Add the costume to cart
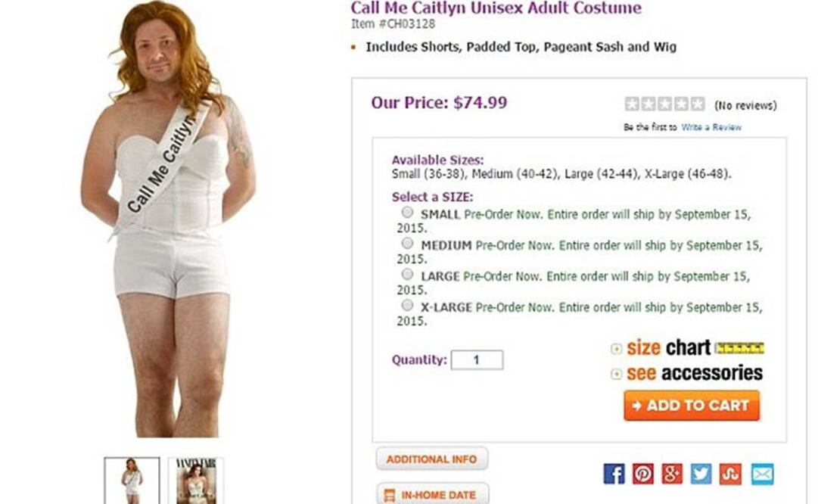This screenshot has height=504, width=818. [691, 406]
